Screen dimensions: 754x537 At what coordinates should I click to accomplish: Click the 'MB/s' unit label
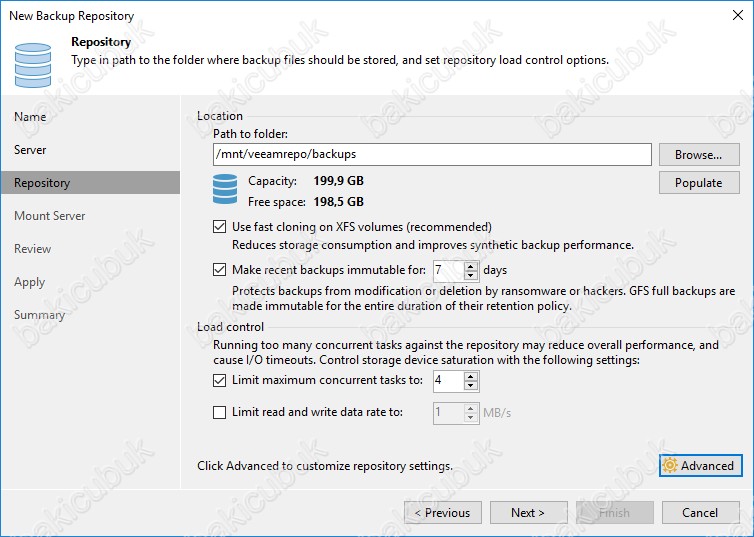497,413
